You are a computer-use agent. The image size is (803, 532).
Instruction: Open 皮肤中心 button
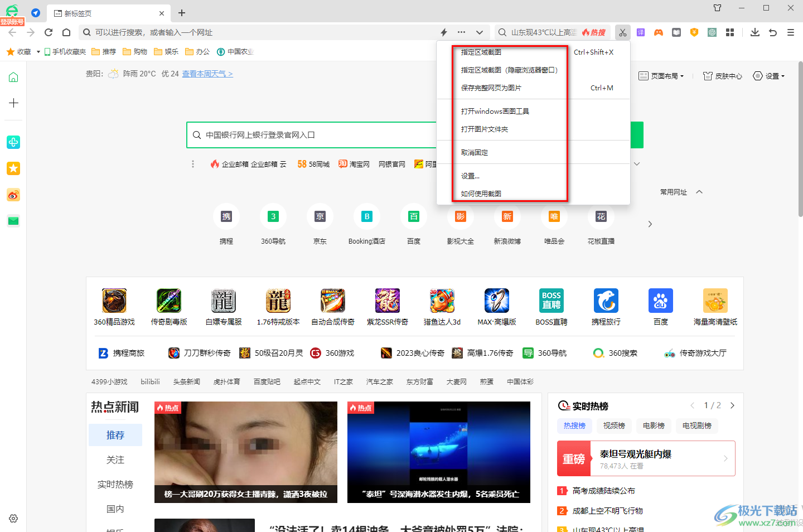(723, 76)
